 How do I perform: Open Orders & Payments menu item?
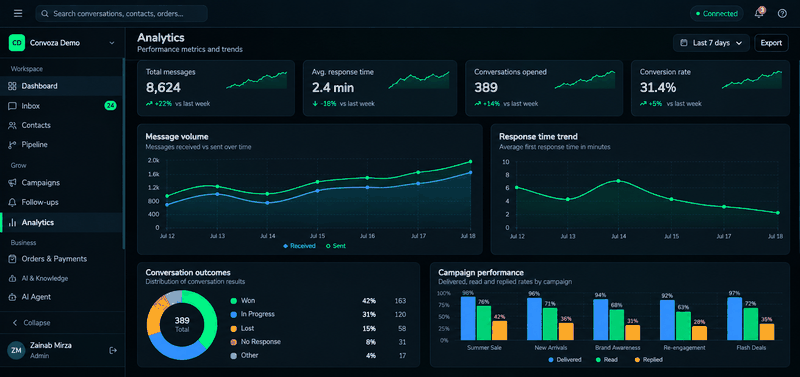point(61,259)
